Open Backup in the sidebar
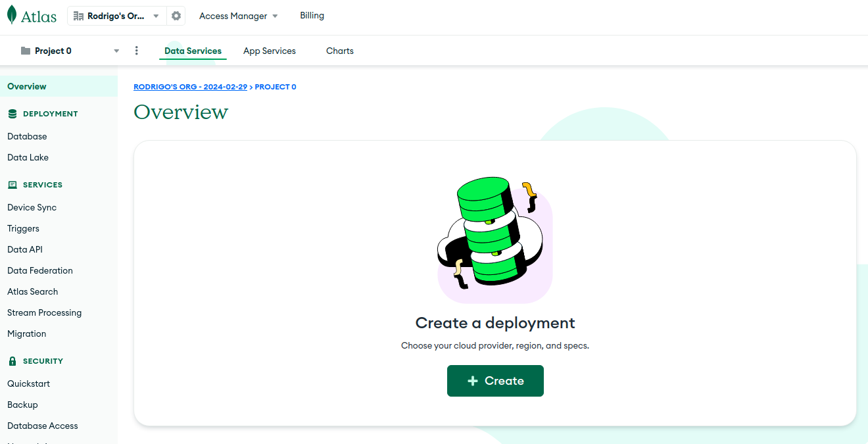 22,405
